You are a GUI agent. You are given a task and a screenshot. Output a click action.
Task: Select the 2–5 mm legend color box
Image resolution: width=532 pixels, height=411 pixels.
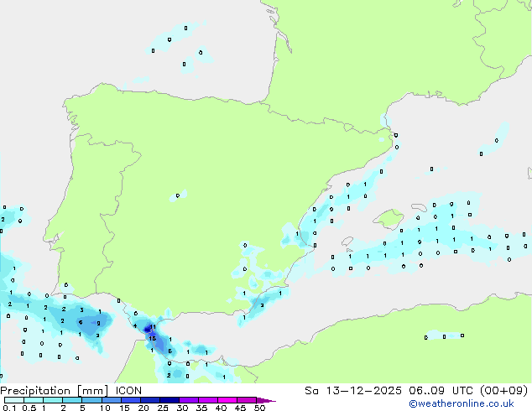tap(72, 400)
